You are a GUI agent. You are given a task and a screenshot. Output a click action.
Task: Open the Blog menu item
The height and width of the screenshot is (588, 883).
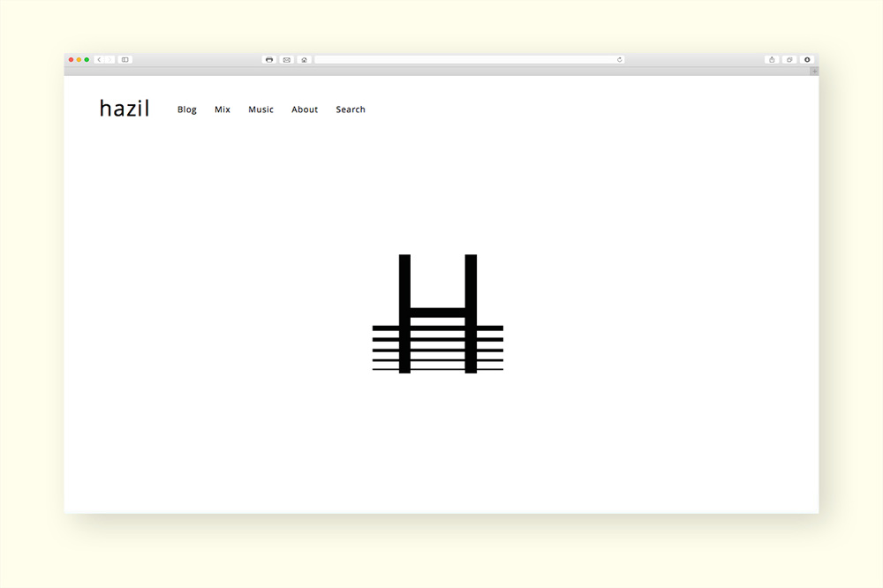pyautogui.click(x=187, y=109)
